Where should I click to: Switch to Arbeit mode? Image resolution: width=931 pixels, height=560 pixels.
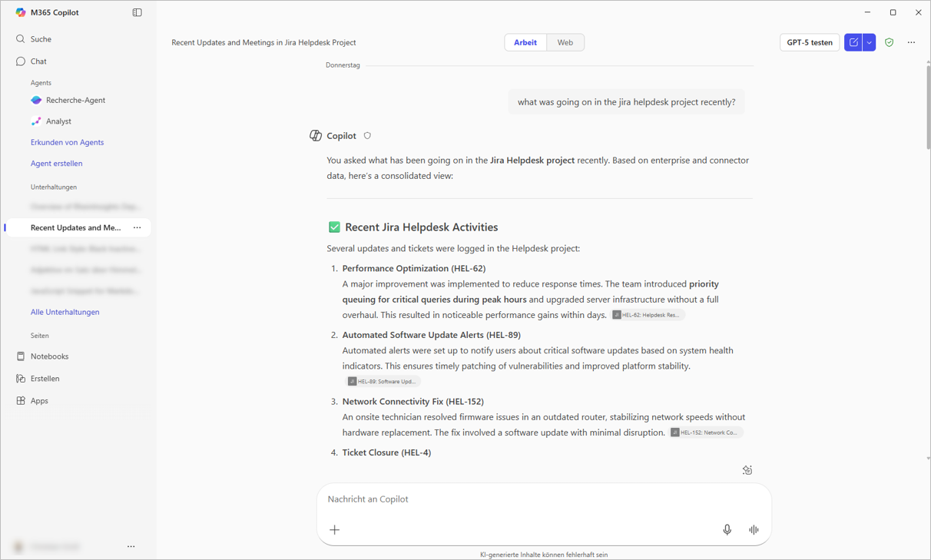pos(525,43)
